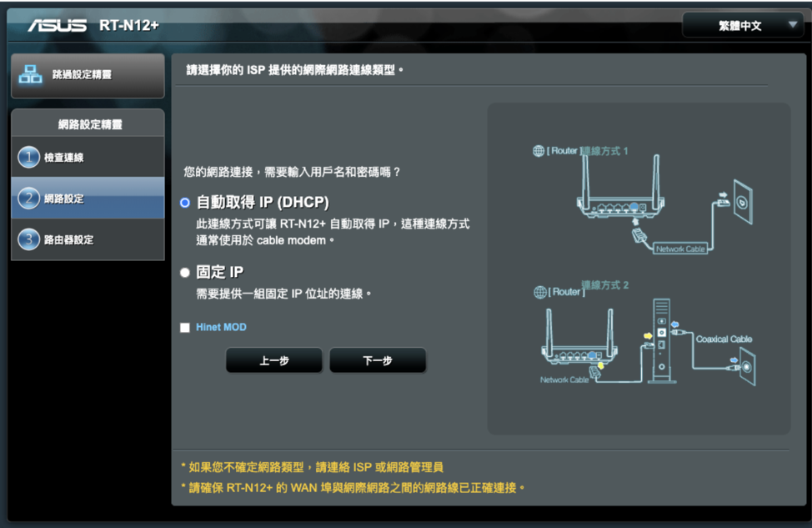
Task: Click the 上一步 button
Action: tap(274, 360)
